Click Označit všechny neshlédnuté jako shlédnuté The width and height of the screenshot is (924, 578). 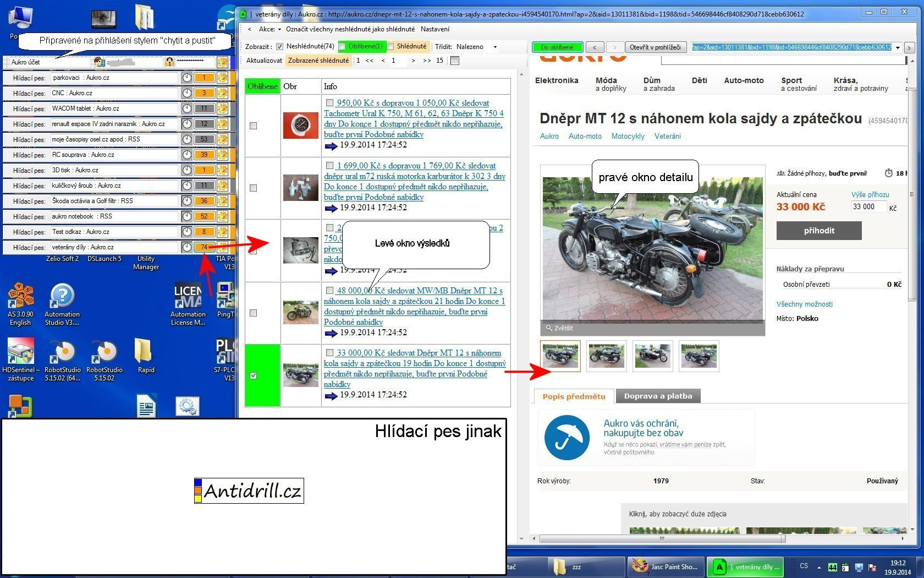[350, 29]
